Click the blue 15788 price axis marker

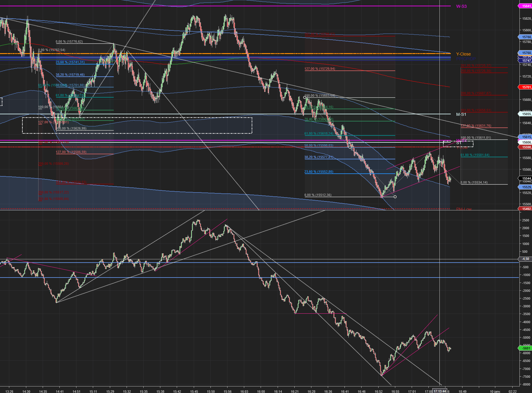coord(525,37)
